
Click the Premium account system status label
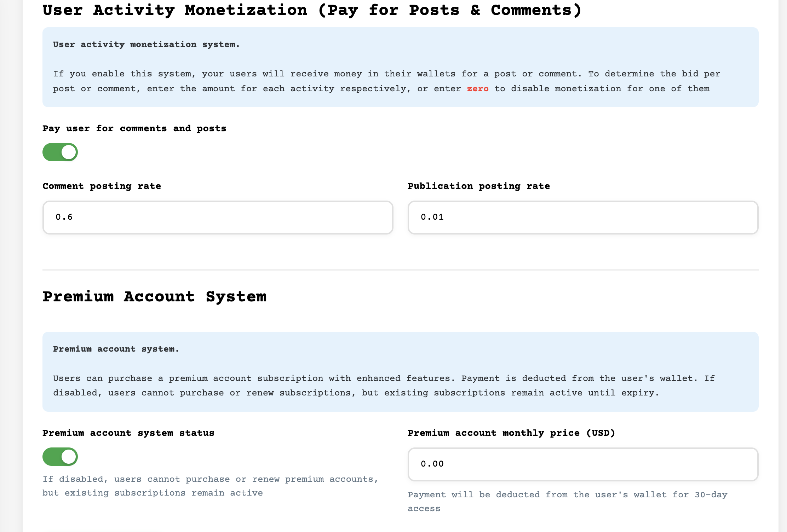[128, 433]
